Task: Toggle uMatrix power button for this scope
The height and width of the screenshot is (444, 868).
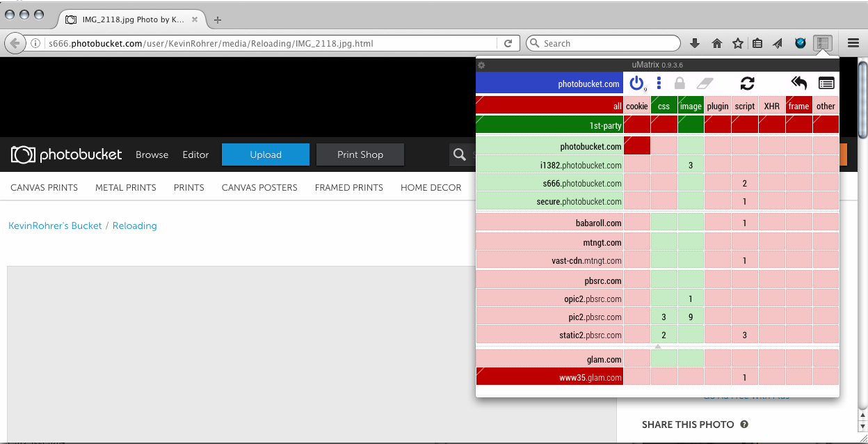Action: coord(637,84)
